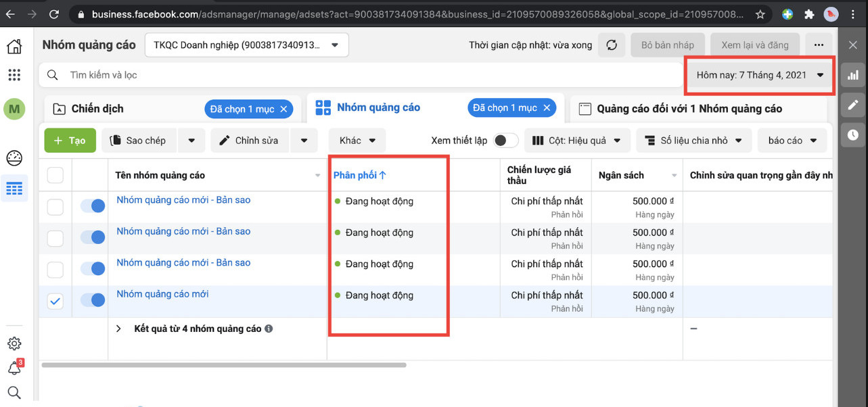Turn off the first ad set's status toggle
The width and height of the screenshot is (868, 407).
(x=93, y=206)
